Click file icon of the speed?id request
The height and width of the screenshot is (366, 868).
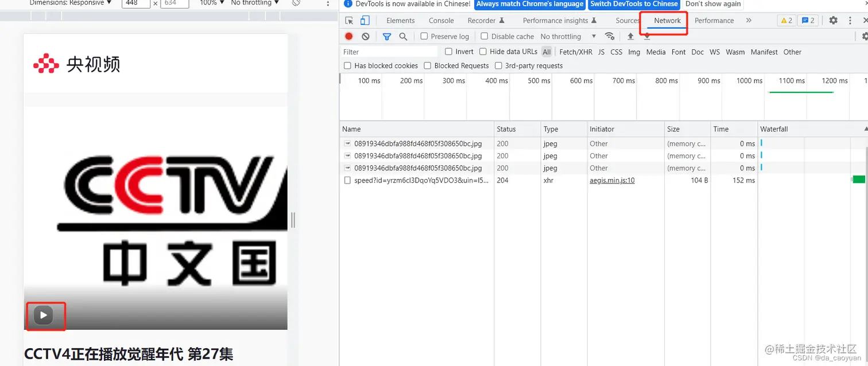coord(347,180)
